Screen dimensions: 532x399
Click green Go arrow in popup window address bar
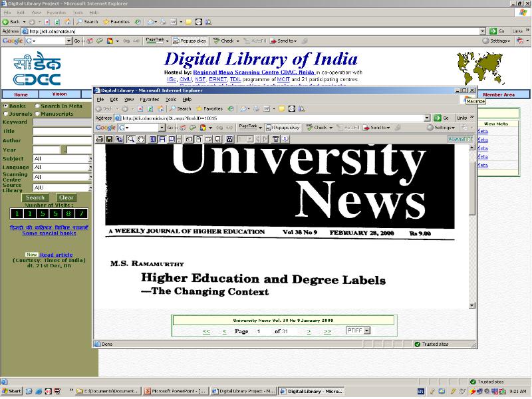pos(438,118)
